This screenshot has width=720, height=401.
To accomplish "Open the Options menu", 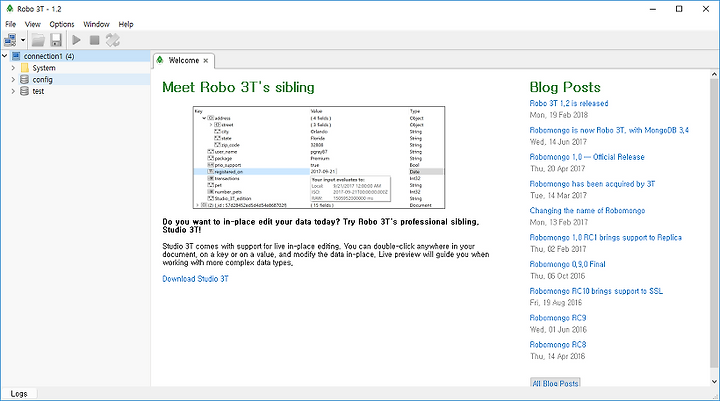I will (62, 24).
